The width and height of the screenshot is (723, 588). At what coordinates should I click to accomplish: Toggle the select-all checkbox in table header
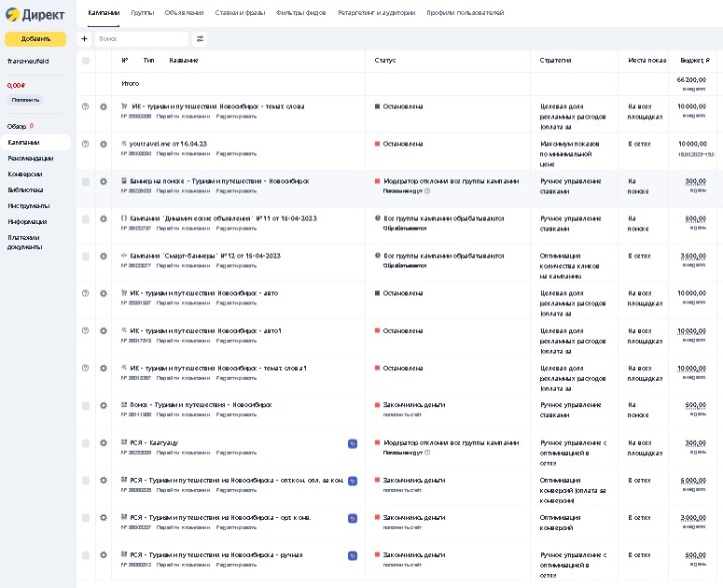pyautogui.click(x=86, y=61)
